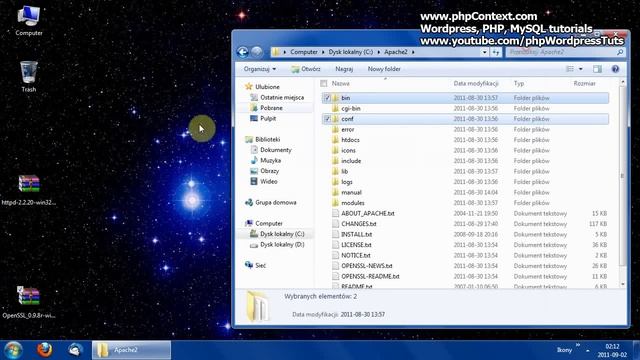The height and width of the screenshot is (360, 640).
Task: Show hidden tray icons arrow
Action: 587,350
